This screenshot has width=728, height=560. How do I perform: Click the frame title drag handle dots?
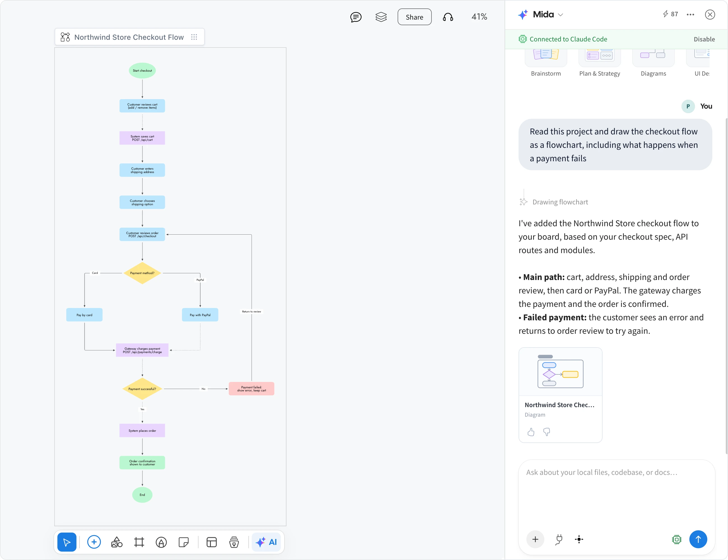[x=194, y=37]
